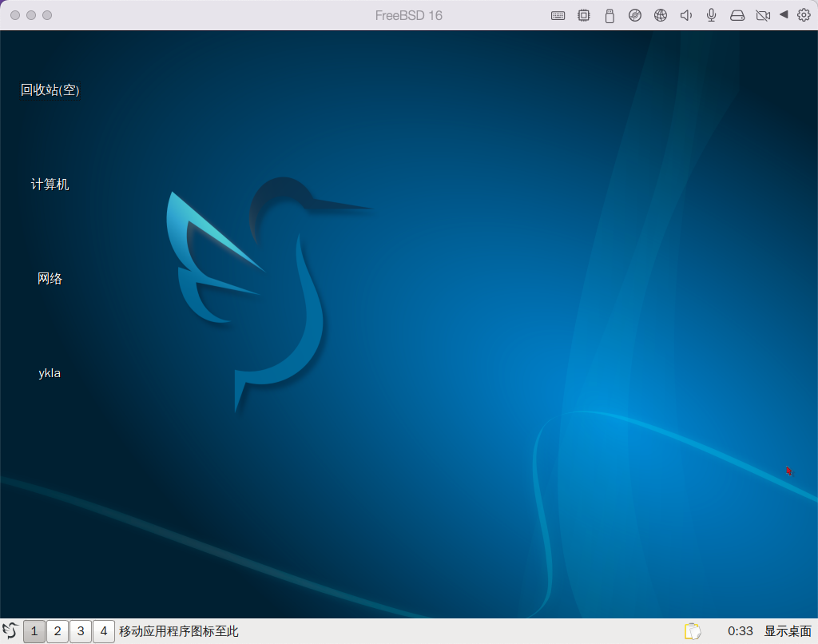Image resolution: width=818 pixels, height=644 pixels.
Task: Select the 'ykla' home folder desktop item
Action: (50, 373)
